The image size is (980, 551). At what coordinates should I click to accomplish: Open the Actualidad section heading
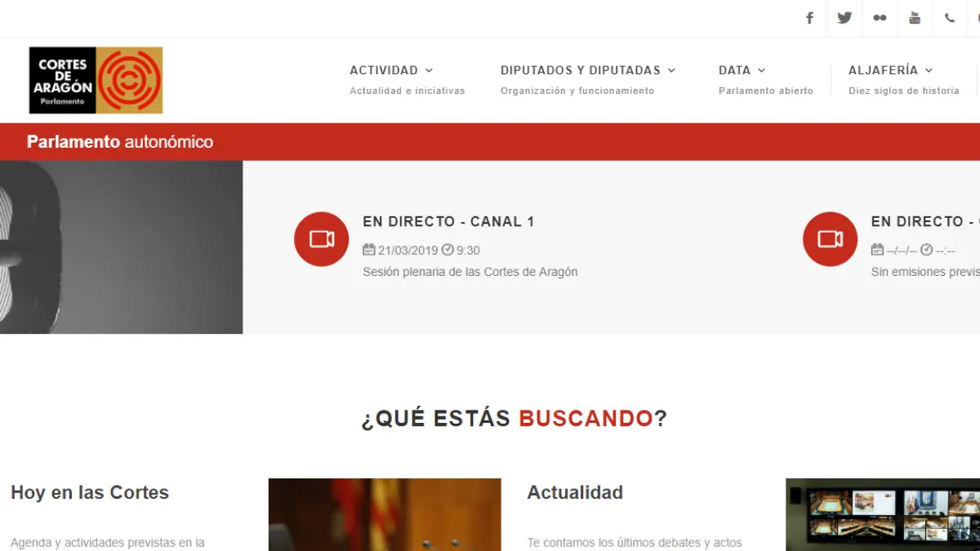[575, 492]
